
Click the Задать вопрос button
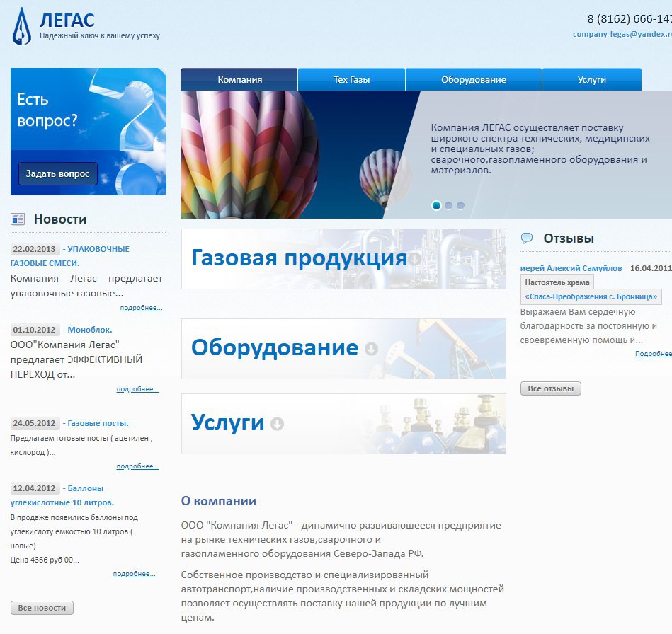pos(58,173)
